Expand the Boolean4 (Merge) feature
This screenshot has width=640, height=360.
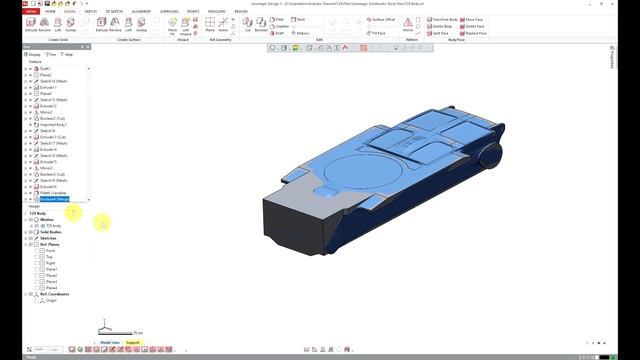tap(26, 199)
